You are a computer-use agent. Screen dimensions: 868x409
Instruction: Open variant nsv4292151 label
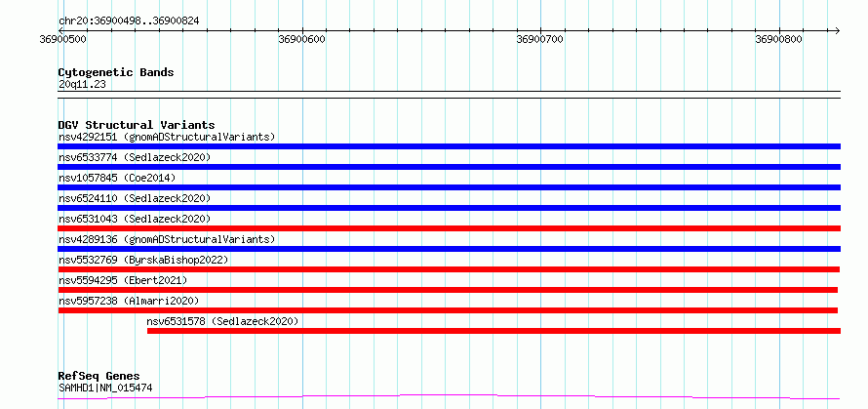point(167,137)
